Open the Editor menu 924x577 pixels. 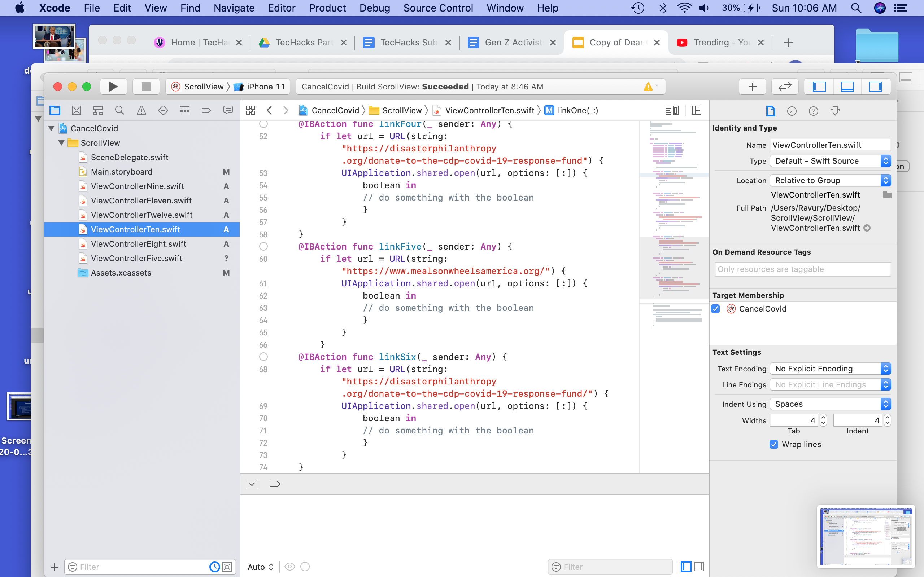click(x=282, y=8)
